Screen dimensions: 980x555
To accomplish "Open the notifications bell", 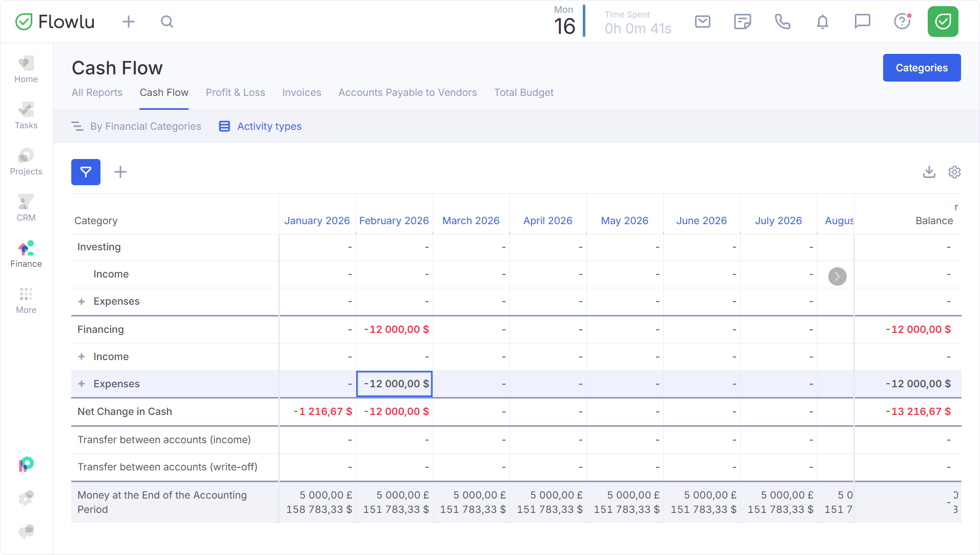I will pyautogui.click(x=822, y=22).
